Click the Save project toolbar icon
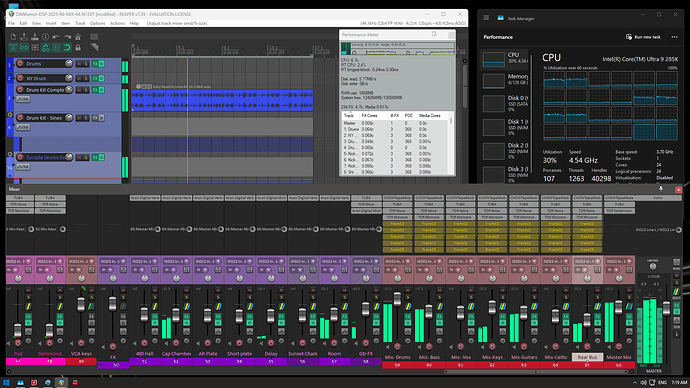The image size is (690, 388). click(x=35, y=37)
